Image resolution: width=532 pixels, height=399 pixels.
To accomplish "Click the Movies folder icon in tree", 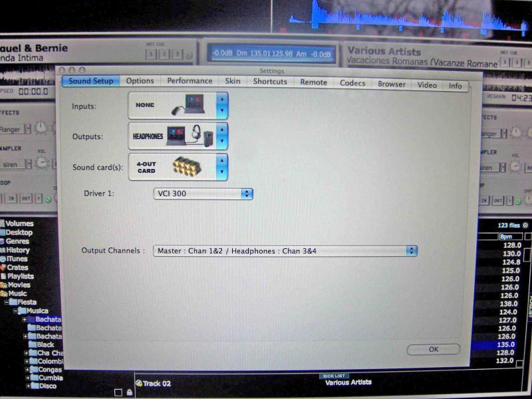I will (x=4, y=285).
